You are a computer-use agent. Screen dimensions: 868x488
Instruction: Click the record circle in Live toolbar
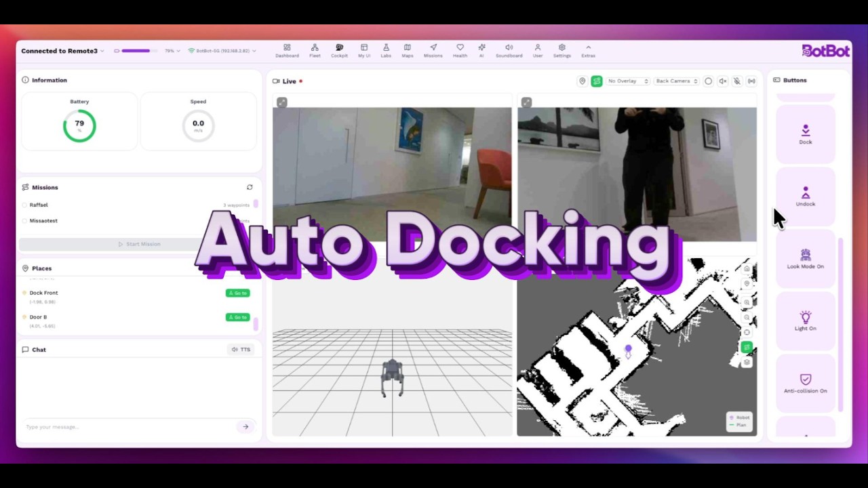(x=708, y=81)
